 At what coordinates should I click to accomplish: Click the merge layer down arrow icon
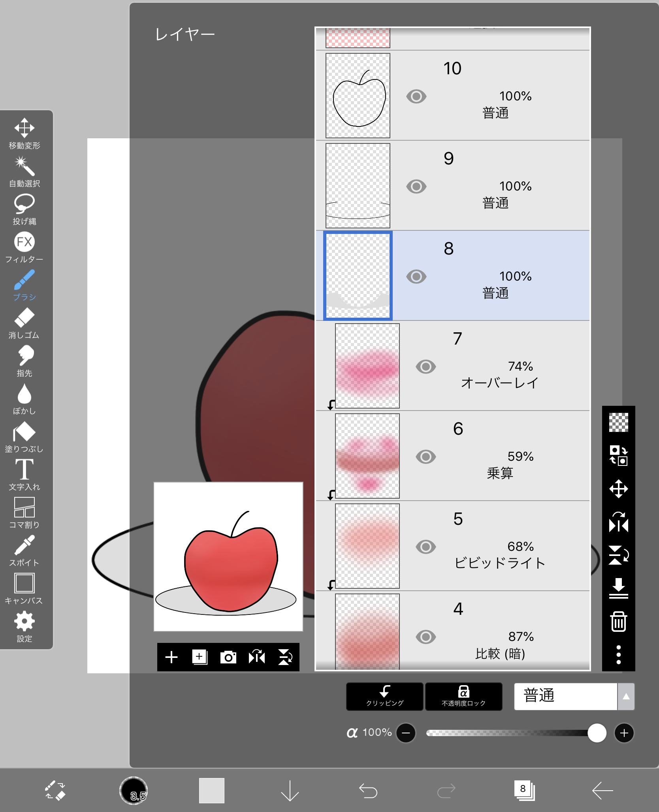[618, 588]
